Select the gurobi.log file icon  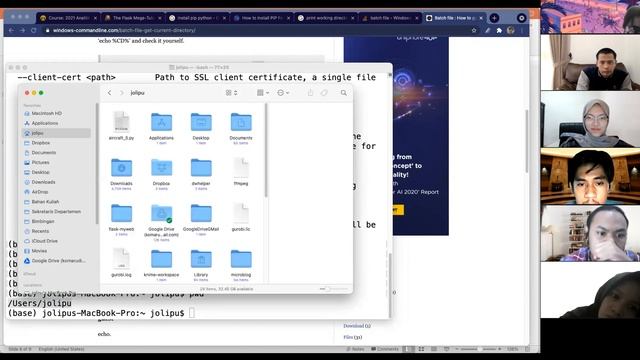(121, 259)
